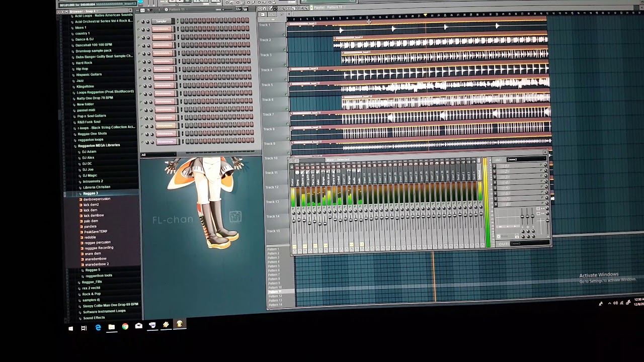Toggle last step of Sampler channel

247,20
